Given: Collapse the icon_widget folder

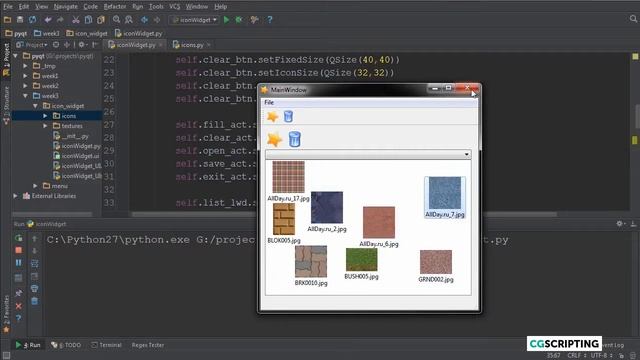Looking at the screenshot, I should tap(36, 106).
